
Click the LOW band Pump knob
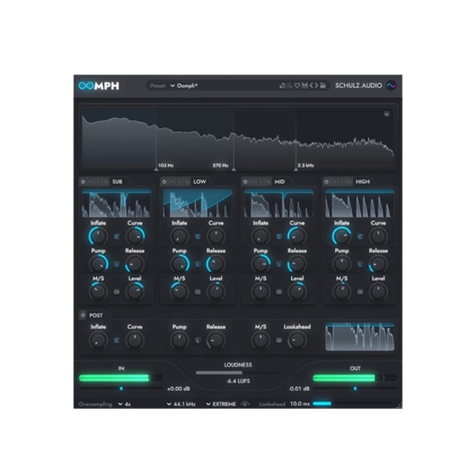(179, 264)
